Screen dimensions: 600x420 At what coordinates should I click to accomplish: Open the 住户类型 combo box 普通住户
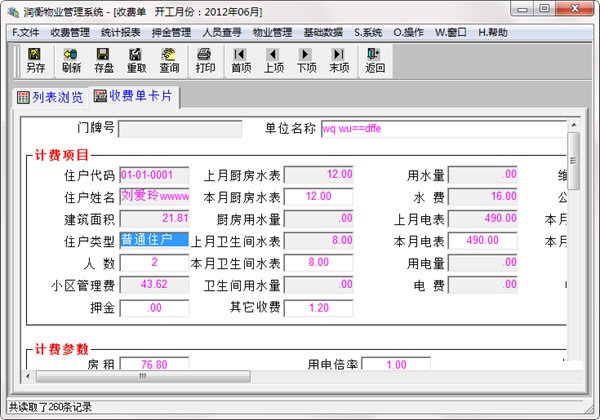click(154, 240)
